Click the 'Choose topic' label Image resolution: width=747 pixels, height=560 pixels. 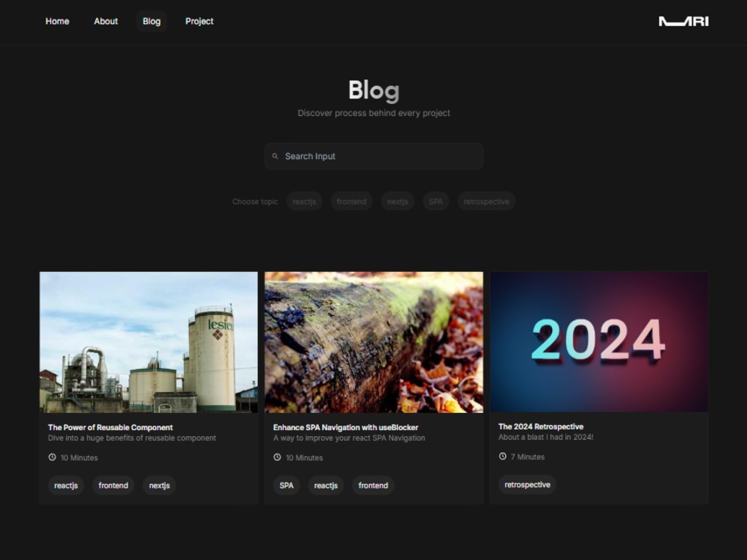[255, 202]
